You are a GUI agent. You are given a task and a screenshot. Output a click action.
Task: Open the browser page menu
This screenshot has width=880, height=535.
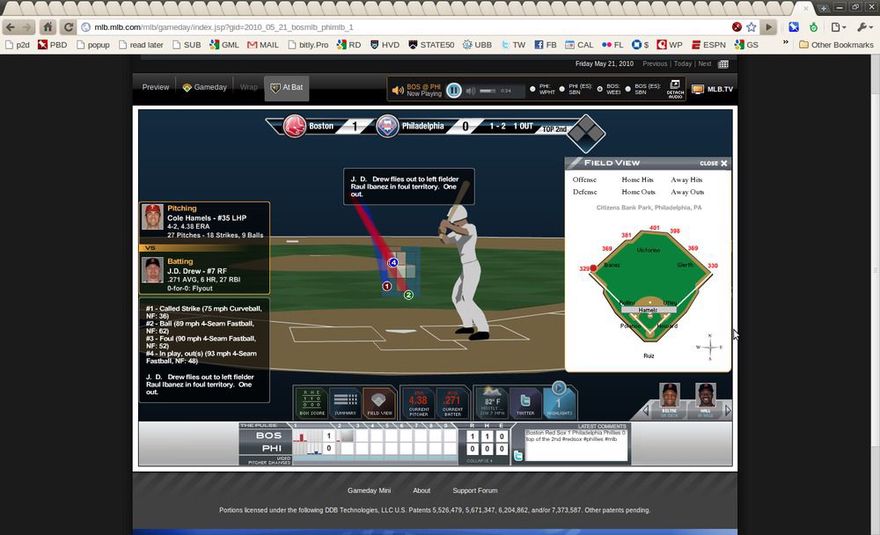(838, 27)
